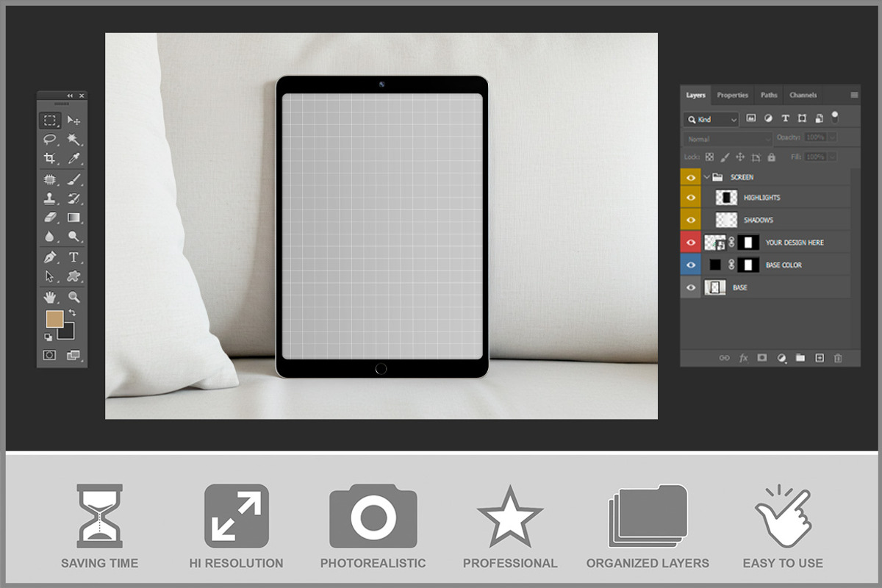Filter layers by pixel layers
Viewport: 882px width, 588px height.
[x=751, y=118]
